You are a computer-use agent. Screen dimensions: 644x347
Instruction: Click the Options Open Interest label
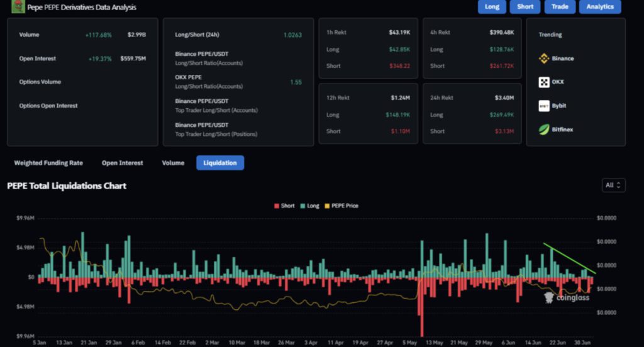pos(48,106)
